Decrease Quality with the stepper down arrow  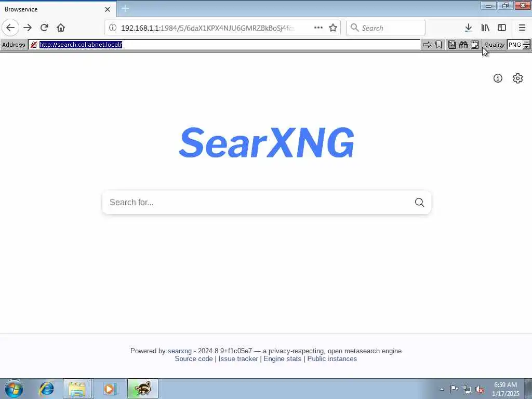[x=526, y=47]
